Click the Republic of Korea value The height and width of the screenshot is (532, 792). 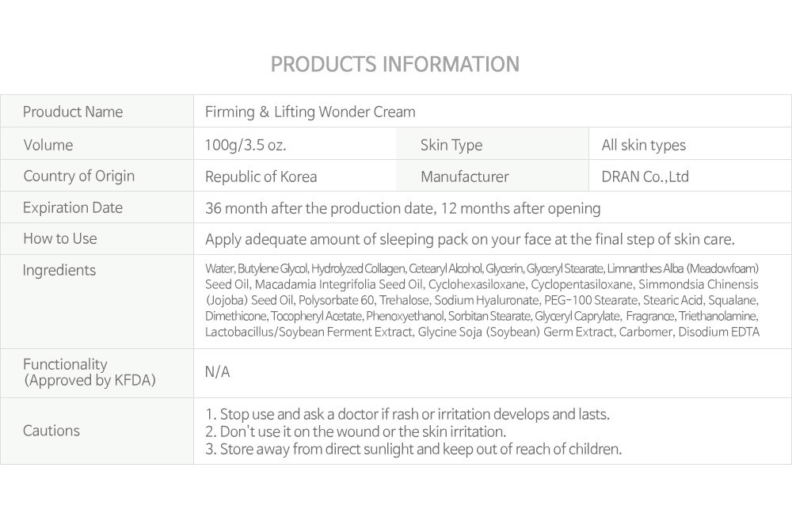[261, 177]
